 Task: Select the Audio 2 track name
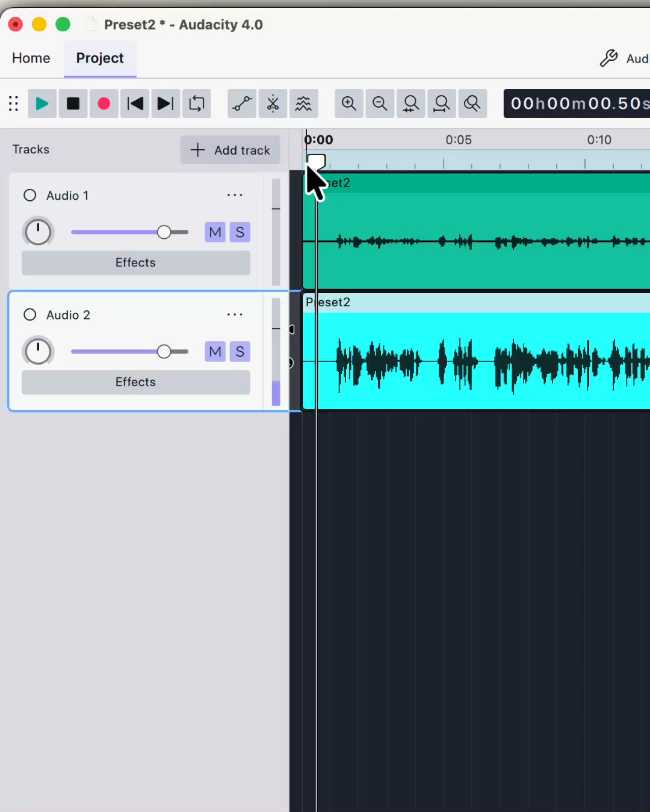pos(68,315)
